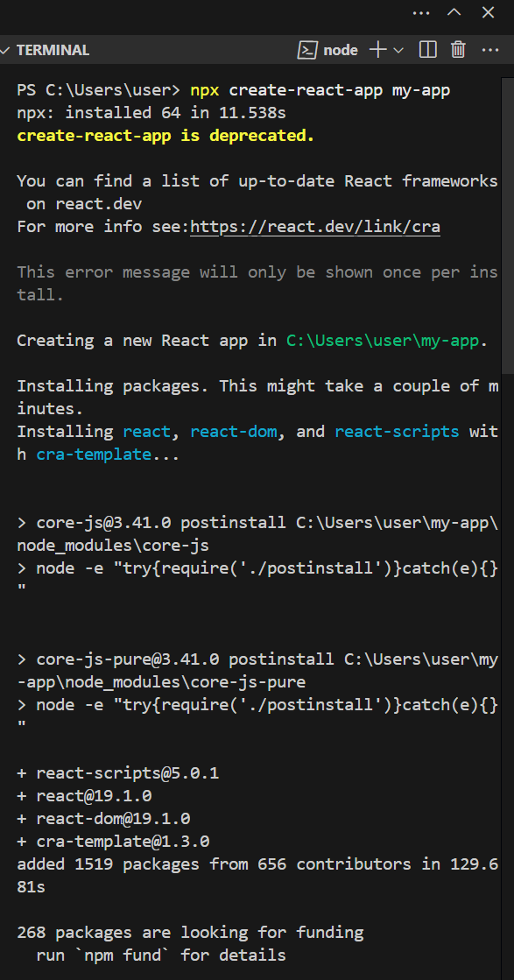The image size is (514, 980).
Task: Select the node terminal tab
Action: (341, 50)
